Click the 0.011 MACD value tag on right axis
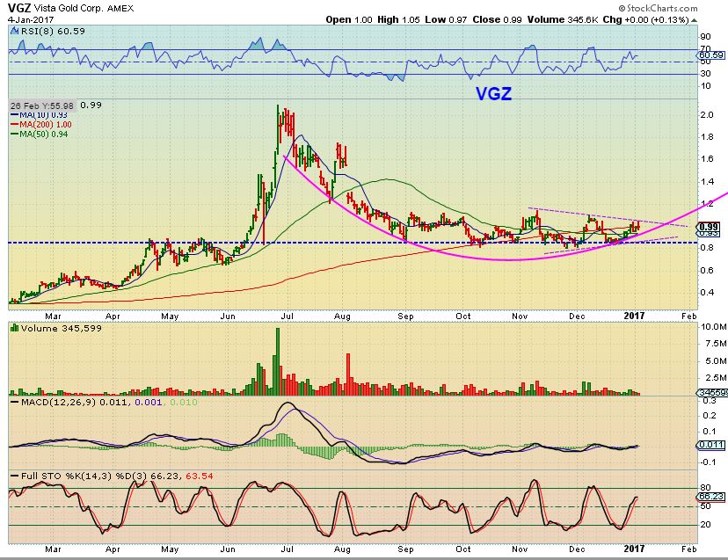The height and width of the screenshot is (560, 728). point(711,445)
